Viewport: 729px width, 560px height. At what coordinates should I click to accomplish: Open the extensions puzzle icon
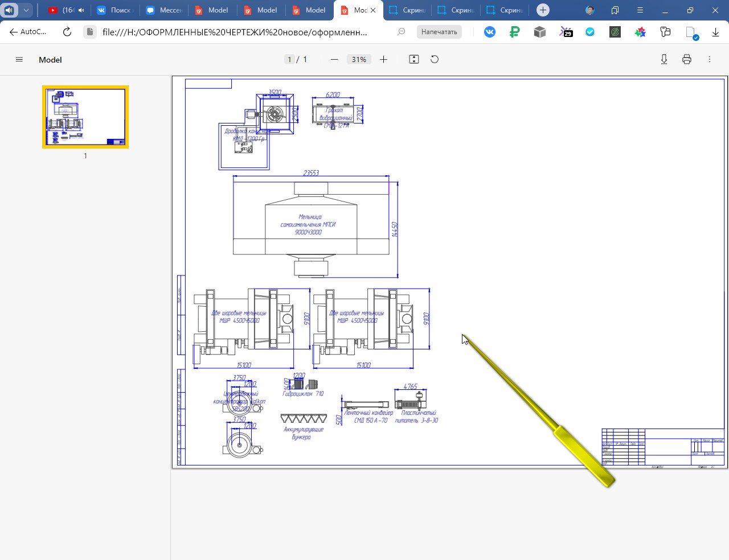pos(665,32)
